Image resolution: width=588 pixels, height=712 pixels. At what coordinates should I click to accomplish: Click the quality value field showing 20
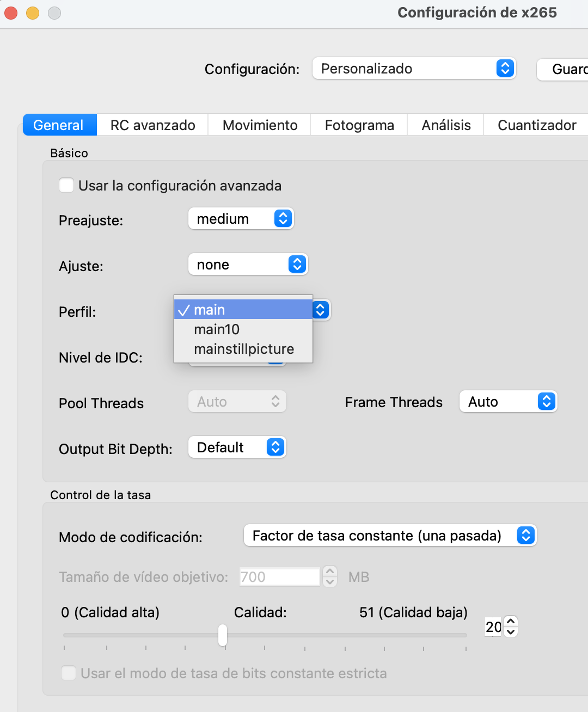492,627
